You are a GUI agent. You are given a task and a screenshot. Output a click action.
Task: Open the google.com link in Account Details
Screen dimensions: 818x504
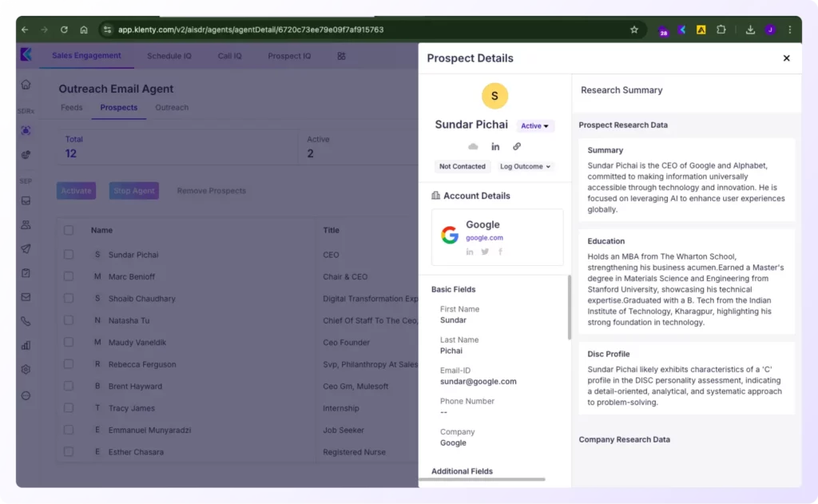coord(485,237)
